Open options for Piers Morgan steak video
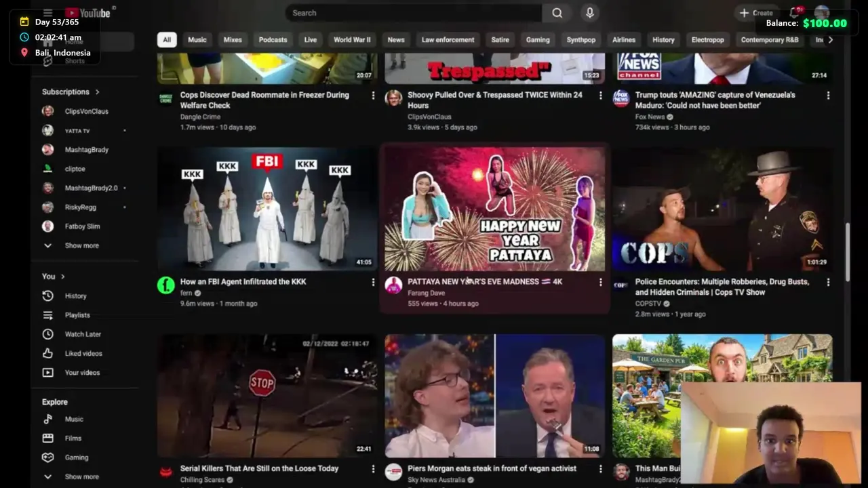The image size is (868, 488). [x=600, y=468]
